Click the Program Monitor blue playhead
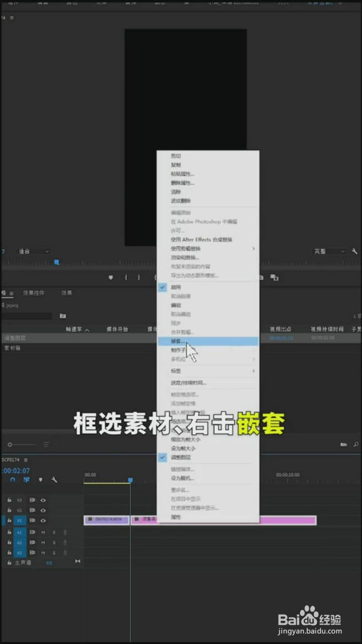This screenshot has height=644, width=362. (56, 262)
